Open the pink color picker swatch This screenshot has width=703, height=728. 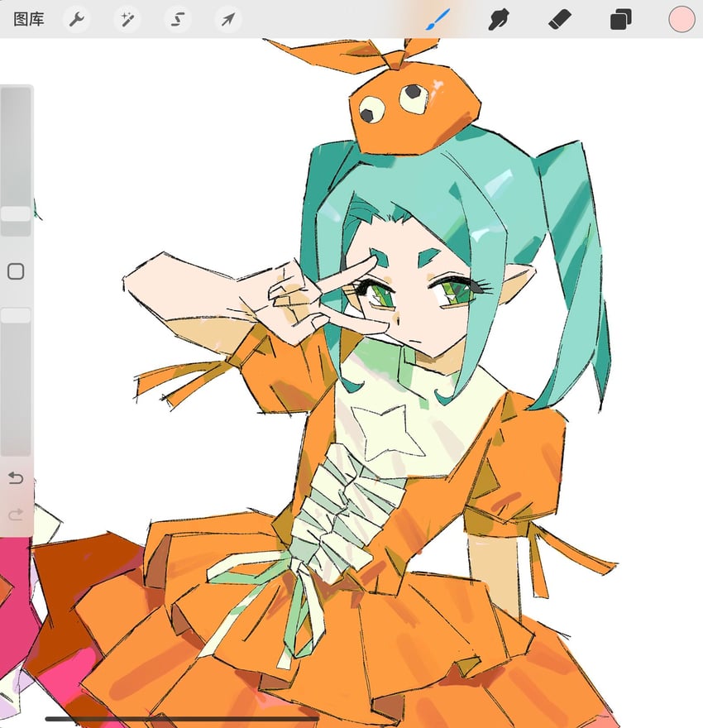point(681,20)
